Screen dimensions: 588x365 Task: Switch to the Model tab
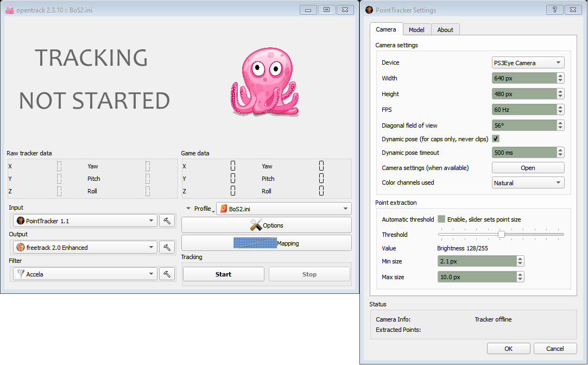coord(416,30)
